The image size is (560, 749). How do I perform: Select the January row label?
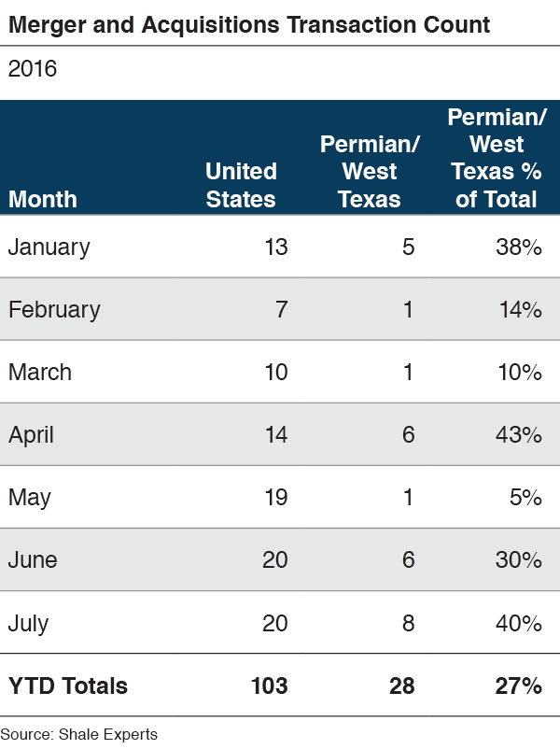49,247
